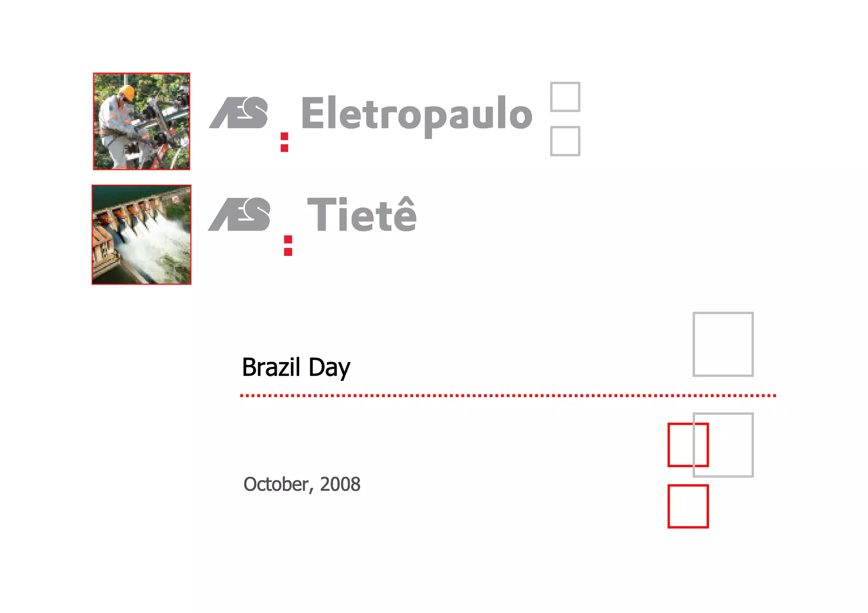Screen dimensions: 868x613
Task: Click the upper small gray square near Eletropaulo
Action: click(x=565, y=97)
